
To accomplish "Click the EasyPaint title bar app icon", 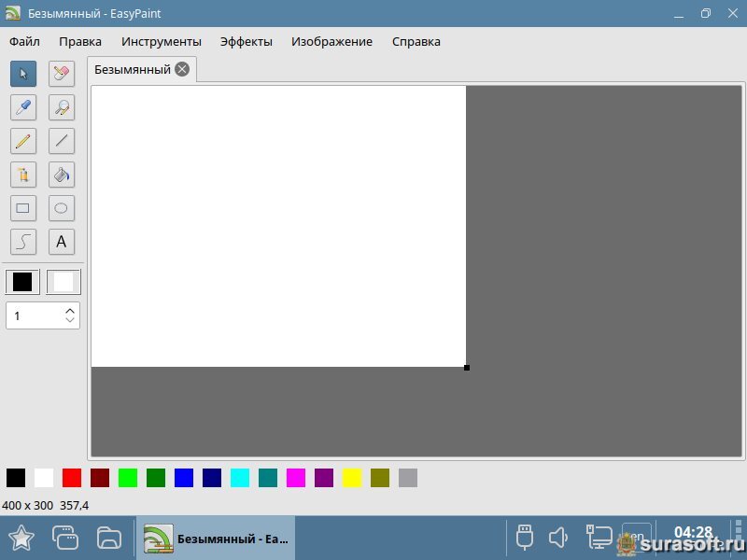I will pos(13,13).
